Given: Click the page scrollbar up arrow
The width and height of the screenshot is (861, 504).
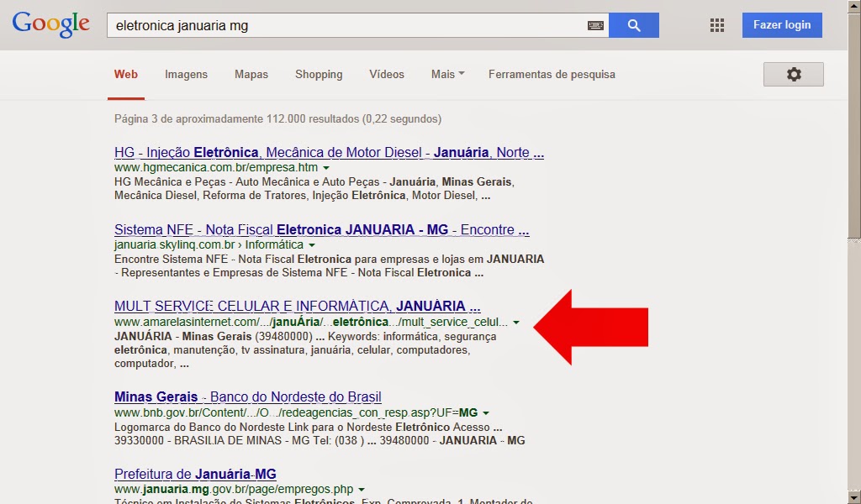Looking at the screenshot, I should click(x=854, y=5).
